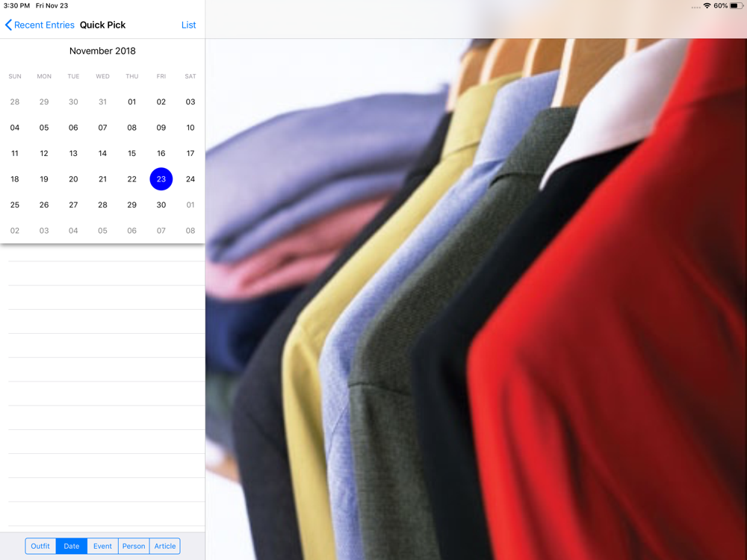Select the highlighted date November 23
747x560 pixels.
[x=161, y=179]
